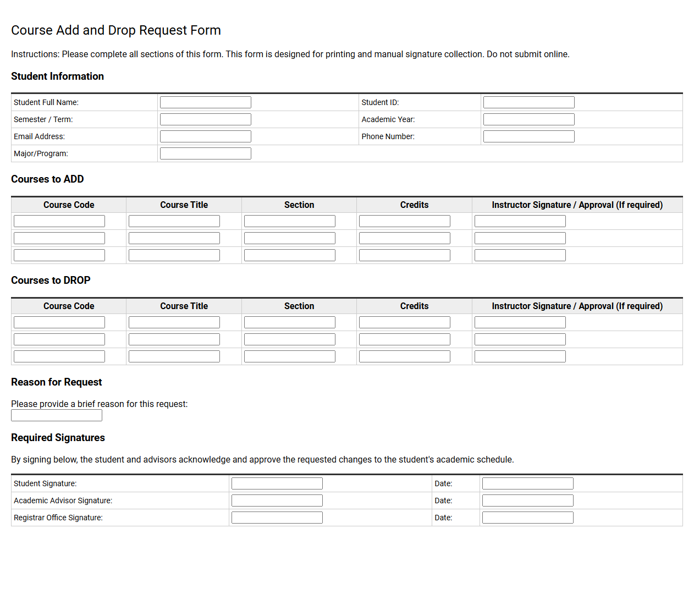Click third row Credits field under Courses to DROP
The height and width of the screenshot is (616, 694).
(x=405, y=356)
